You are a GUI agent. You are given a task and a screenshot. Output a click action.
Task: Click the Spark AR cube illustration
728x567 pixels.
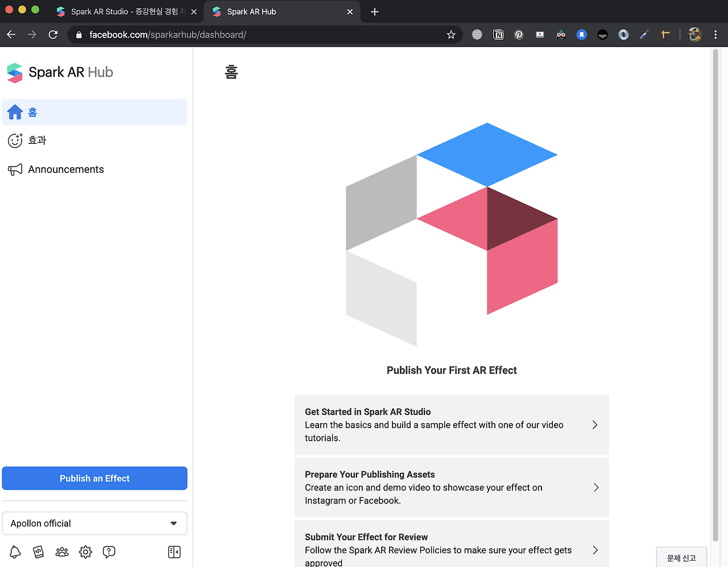(452, 234)
